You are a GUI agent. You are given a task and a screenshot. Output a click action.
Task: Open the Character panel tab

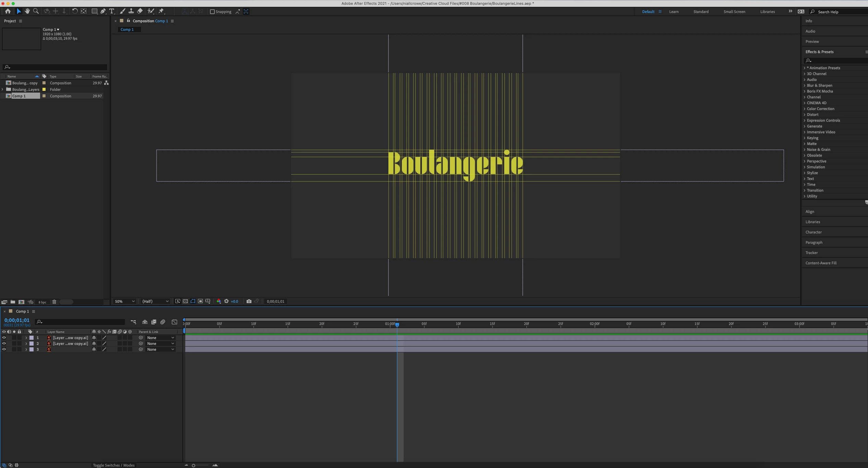[x=814, y=232]
